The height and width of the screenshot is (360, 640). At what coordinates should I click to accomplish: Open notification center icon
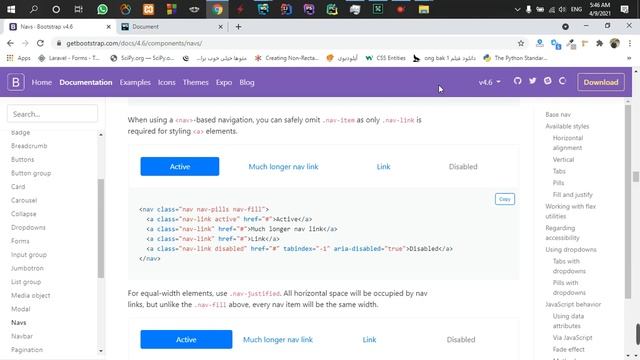(x=624, y=9)
